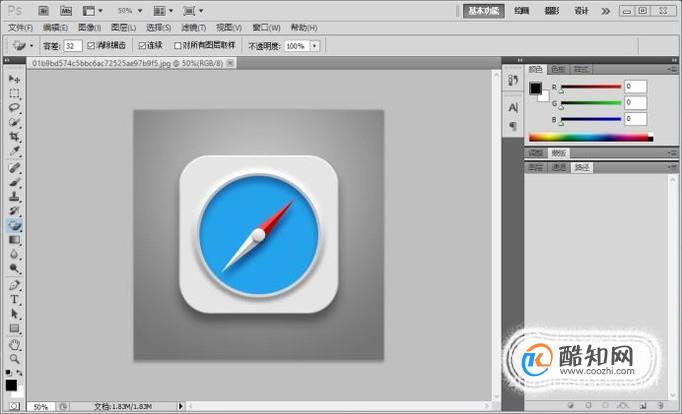
Task: Switch to the 色板 swatches tab
Action: pyautogui.click(x=558, y=69)
